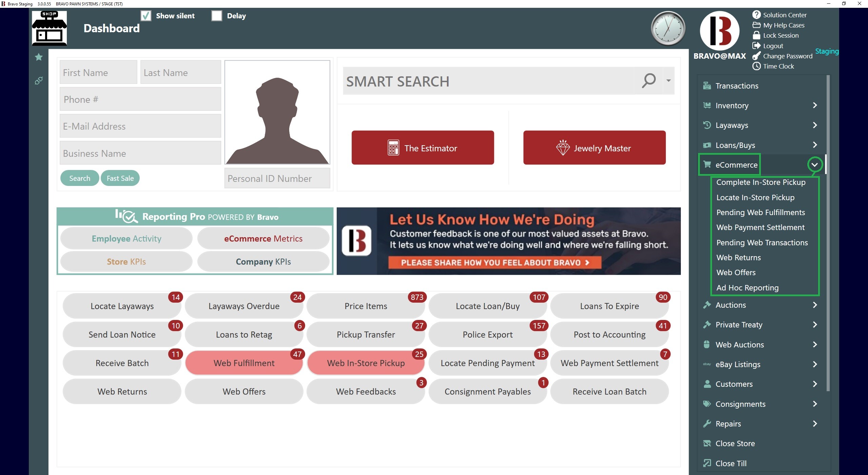Click the shop storefront icon

49,28
